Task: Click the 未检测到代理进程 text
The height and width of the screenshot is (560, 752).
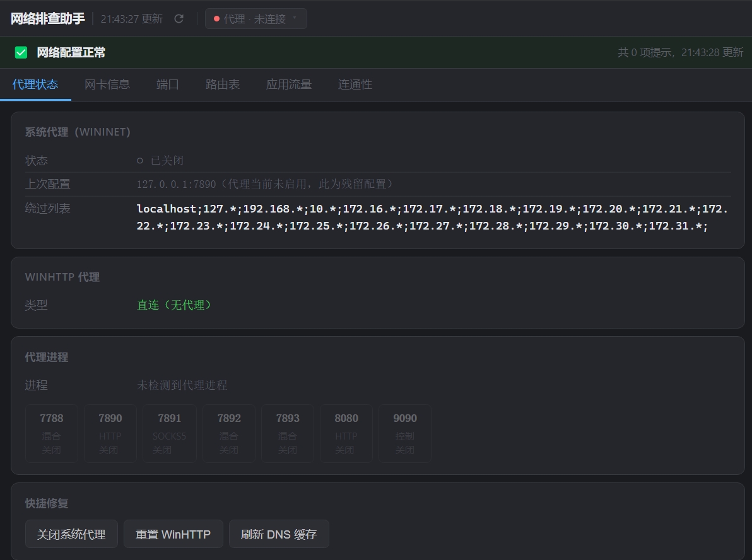Action: tap(182, 385)
